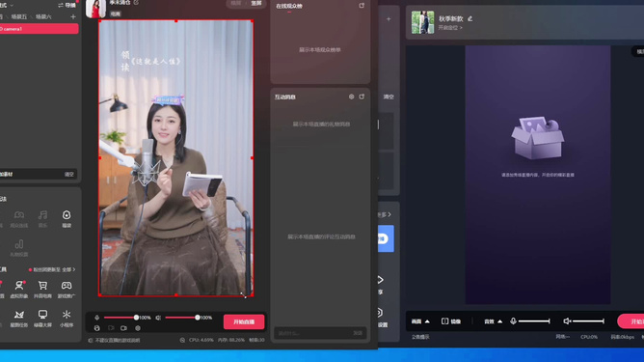Open 设置 settings icon in right window
Screen dimensions: 644x362
tap(380, 313)
